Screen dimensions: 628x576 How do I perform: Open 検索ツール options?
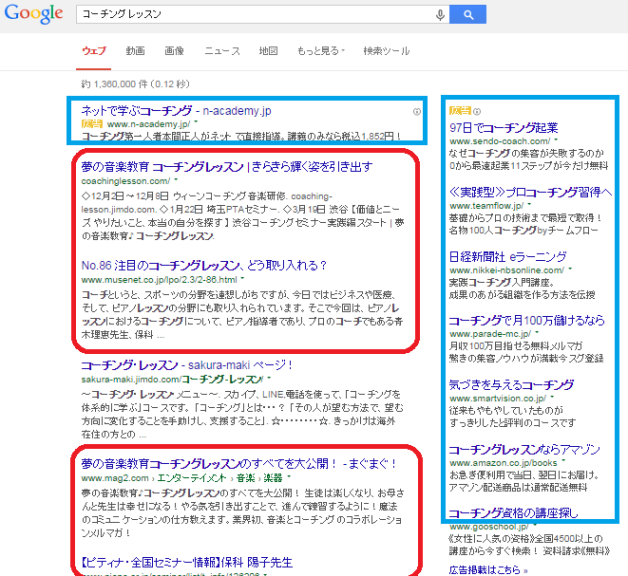(x=386, y=51)
